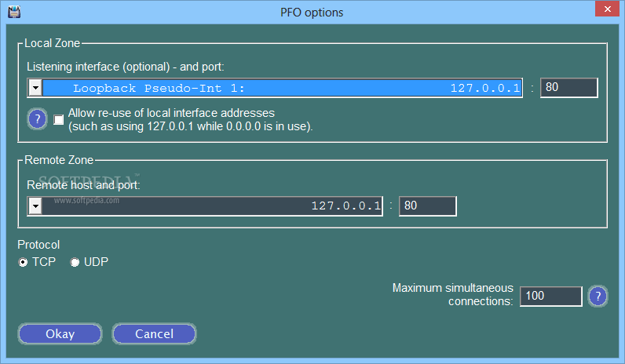Click the 'Maximum simultaneous connections:' label
Screen dimensions: 625x364
pyautogui.click(x=453, y=294)
